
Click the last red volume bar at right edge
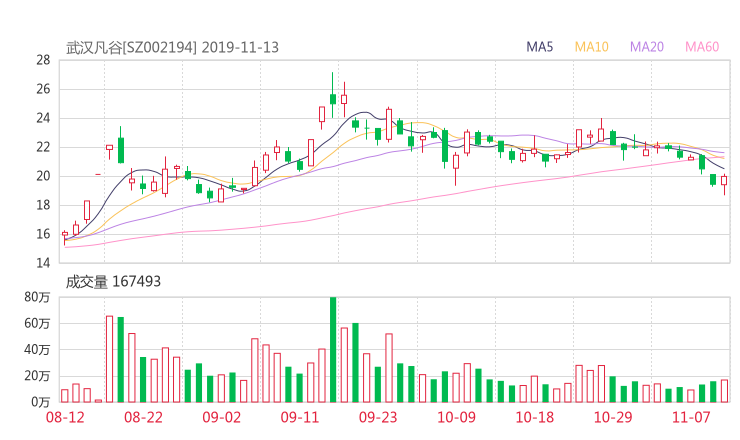tap(724, 391)
